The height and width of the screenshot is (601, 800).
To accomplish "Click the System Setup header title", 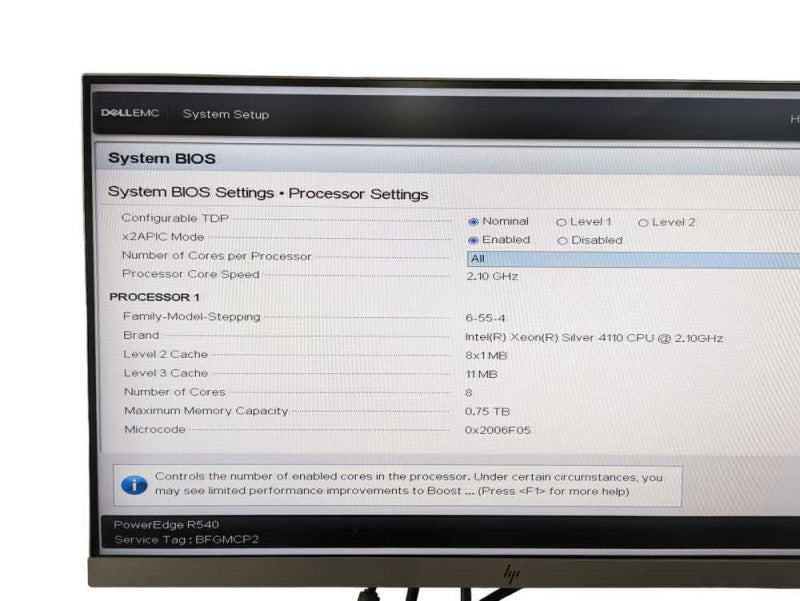I will (226, 114).
